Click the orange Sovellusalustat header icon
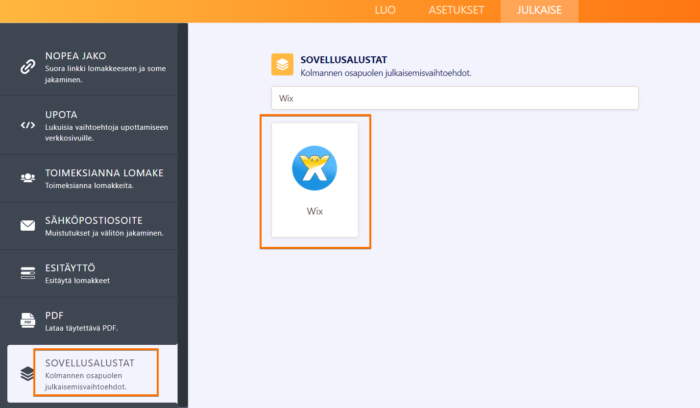 click(282, 65)
